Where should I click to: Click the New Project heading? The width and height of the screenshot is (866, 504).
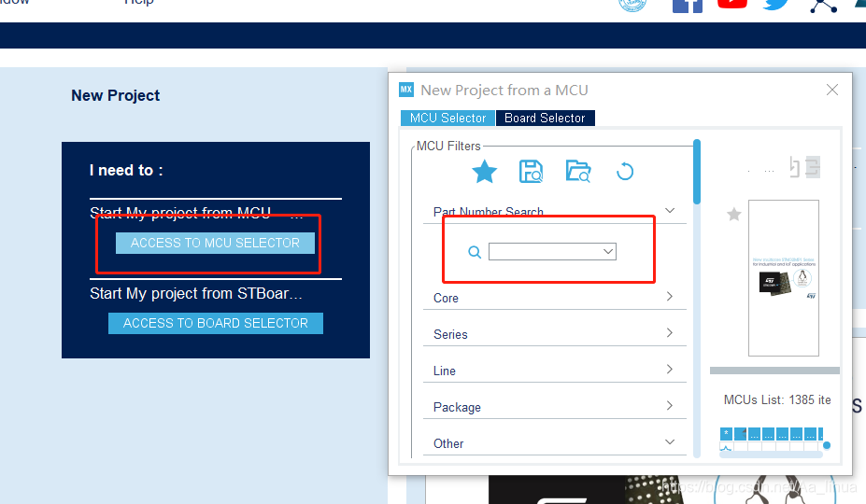[116, 95]
